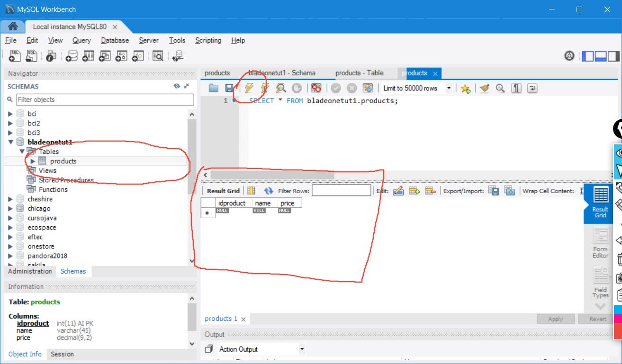
Task: Expand the cheshire schema node
Action: pos(10,199)
